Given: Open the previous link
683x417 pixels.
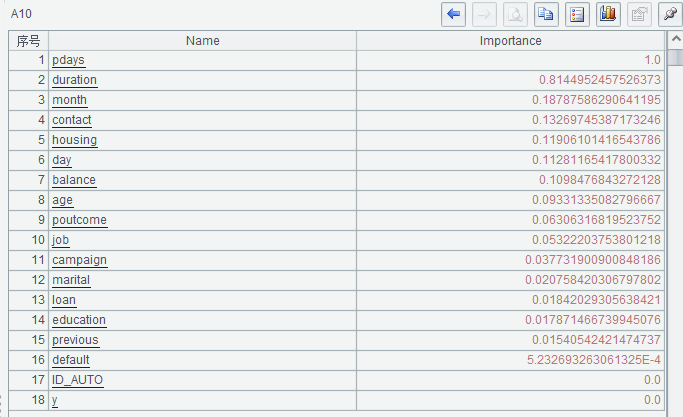Looking at the screenshot, I should [75, 341].
